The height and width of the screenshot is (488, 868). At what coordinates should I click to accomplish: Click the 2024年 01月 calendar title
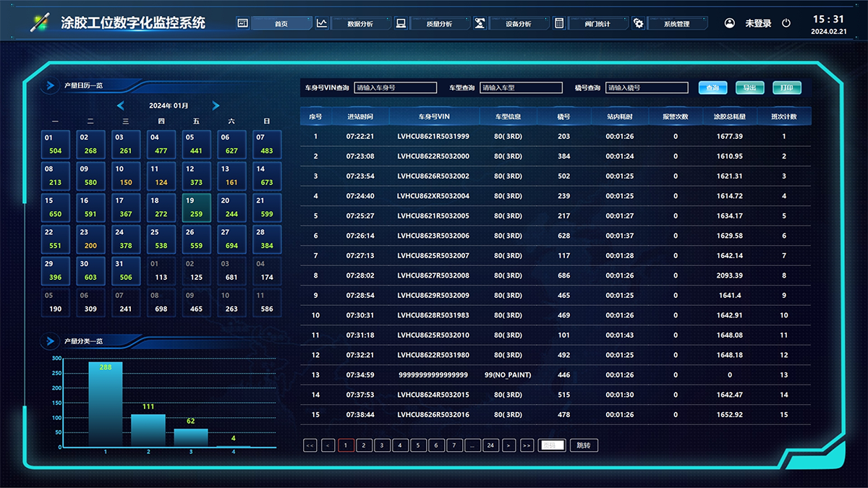tap(169, 106)
